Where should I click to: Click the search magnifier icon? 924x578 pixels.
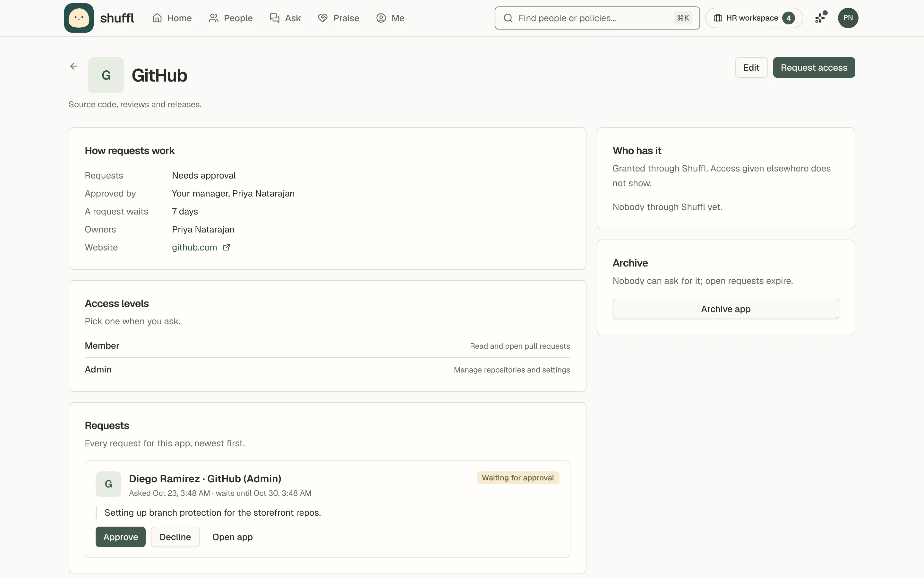pyautogui.click(x=508, y=18)
